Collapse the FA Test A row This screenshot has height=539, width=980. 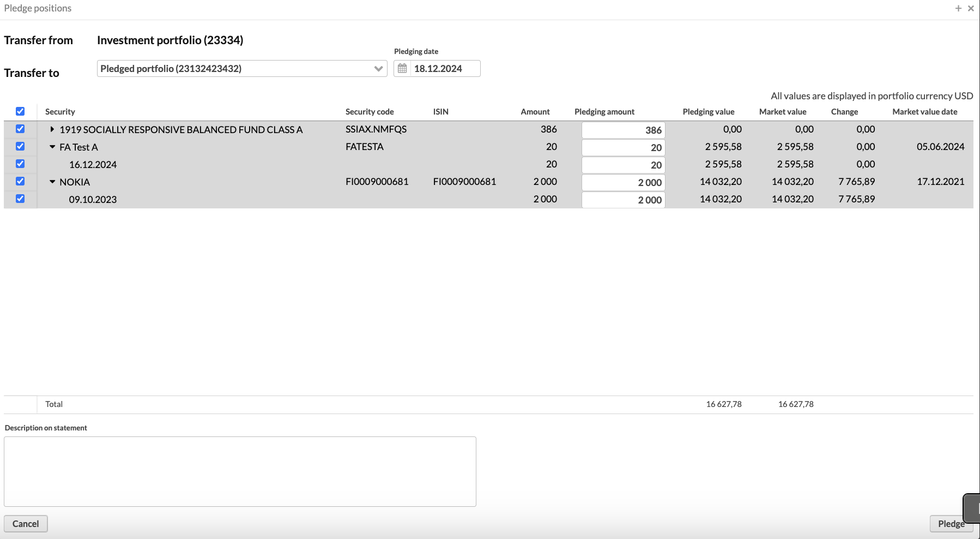(52, 147)
